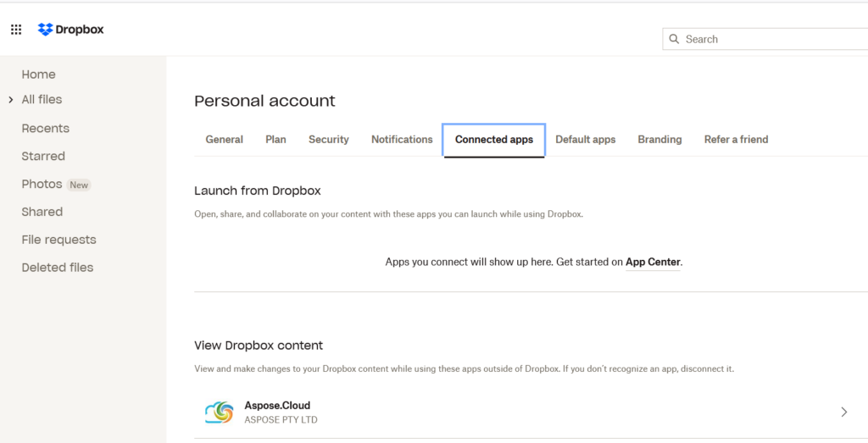Open the Default apps tab
The image size is (868, 443).
[x=585, y=140]
